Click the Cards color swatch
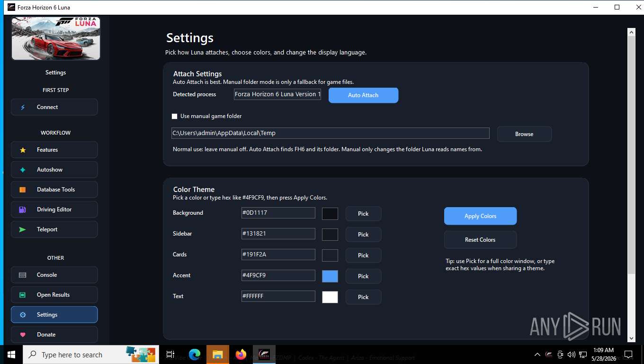644x364 pixels. coord(330,255)
